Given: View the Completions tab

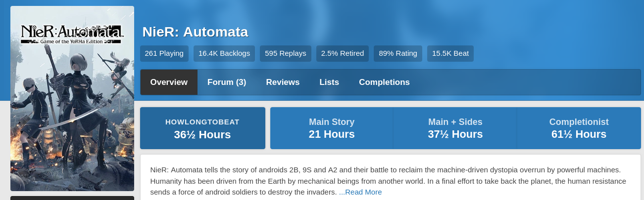Looking at the screenshot, I should coord(384,82).
